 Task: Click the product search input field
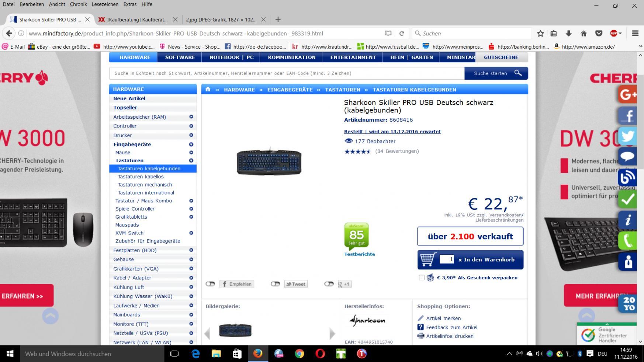[287, 73]
